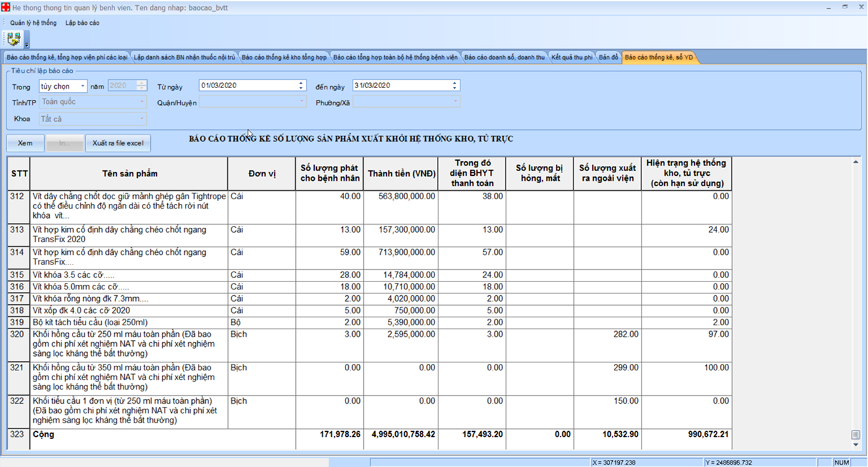Open the Lập báo cáo menu
The width and height of the screenshot is (868, 467).
[82, 23]
